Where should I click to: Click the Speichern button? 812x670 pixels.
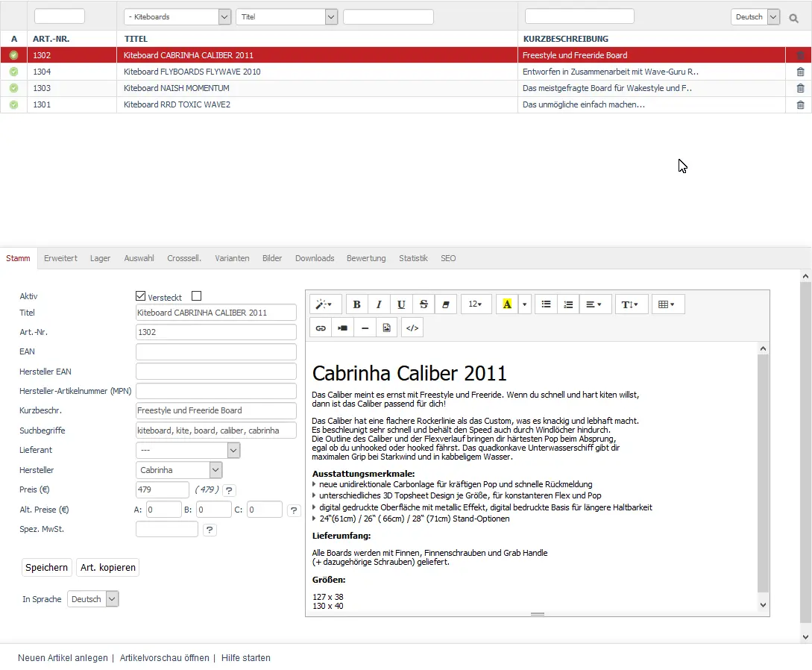46,567
